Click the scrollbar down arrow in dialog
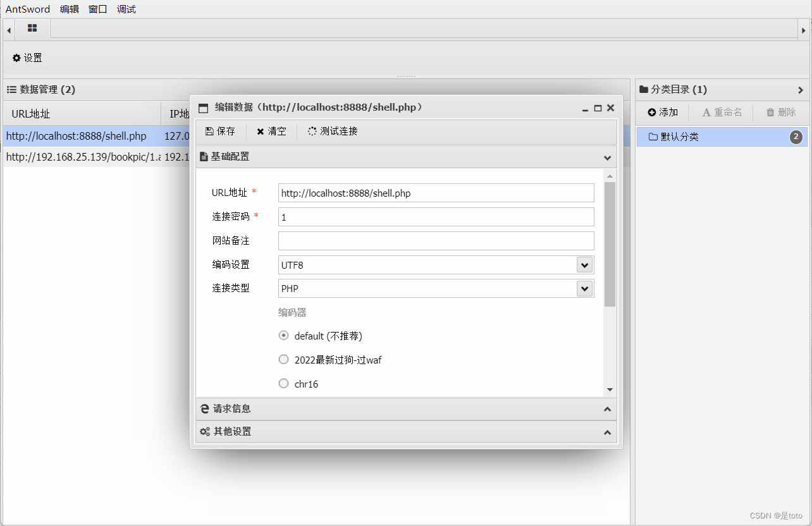The height and width of the screenshot is (526, 812). (610, 389)
